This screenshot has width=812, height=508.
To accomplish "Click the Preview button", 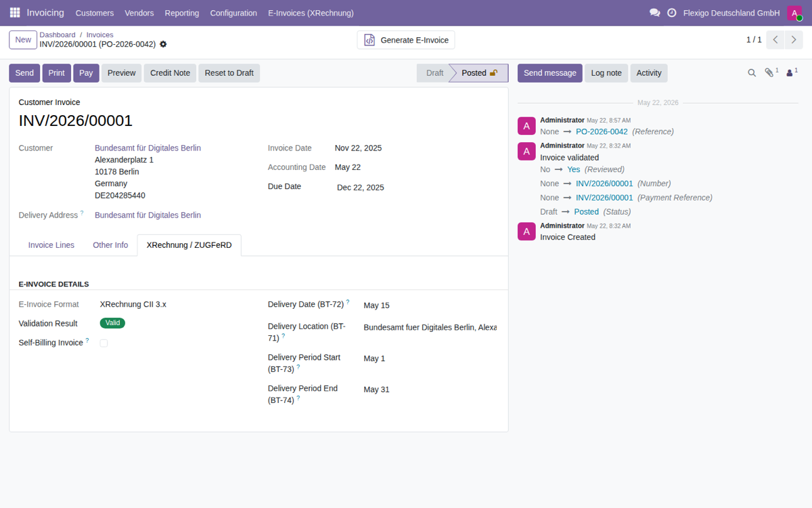I will (x=122, y=73).
